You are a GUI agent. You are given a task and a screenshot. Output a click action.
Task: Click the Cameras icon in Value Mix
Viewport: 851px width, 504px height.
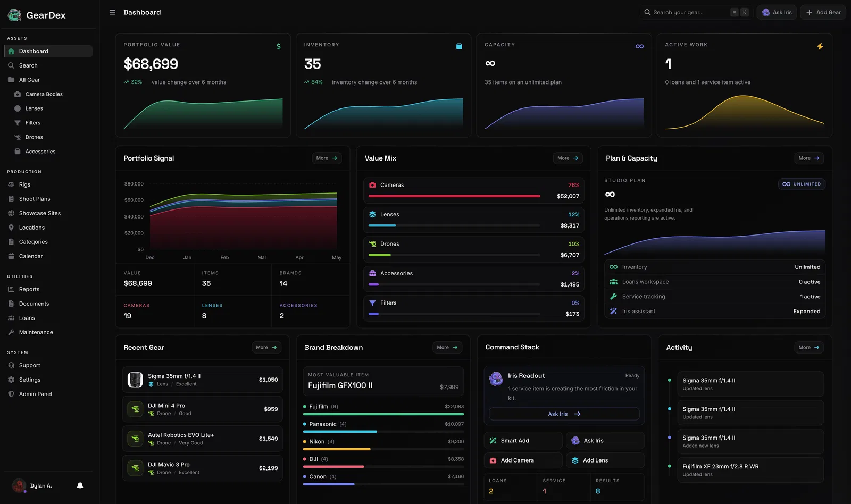click(372, 185)
